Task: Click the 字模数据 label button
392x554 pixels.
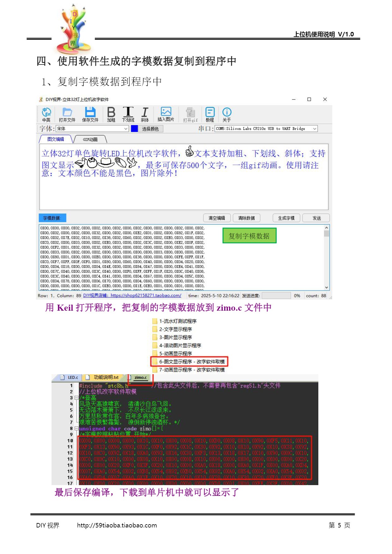Action: click(52, 218)
